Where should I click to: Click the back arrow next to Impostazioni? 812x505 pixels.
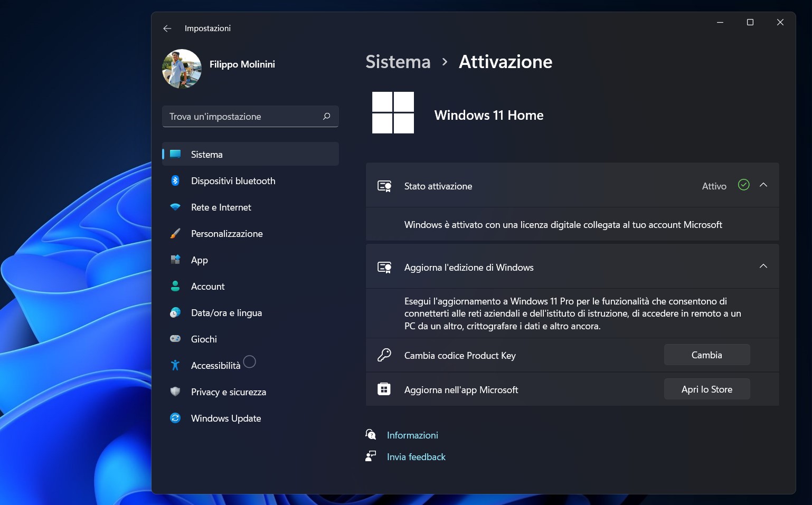(x=167, y=28)
